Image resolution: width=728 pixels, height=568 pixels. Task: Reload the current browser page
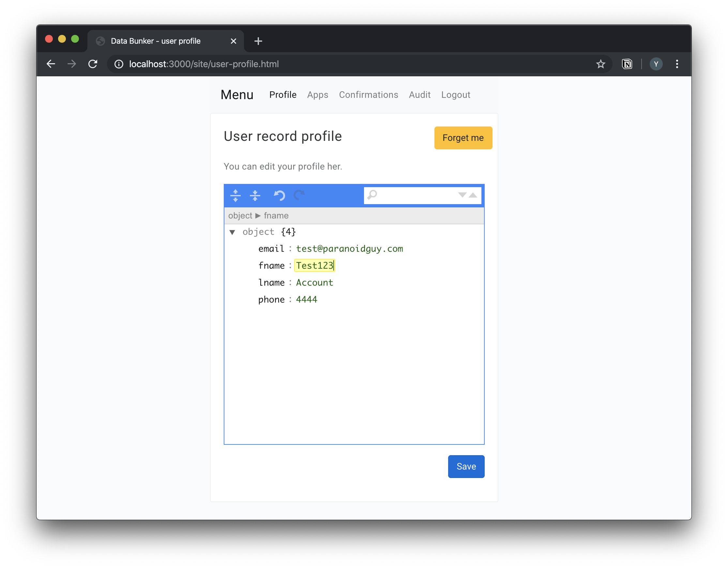pos(93,64)
